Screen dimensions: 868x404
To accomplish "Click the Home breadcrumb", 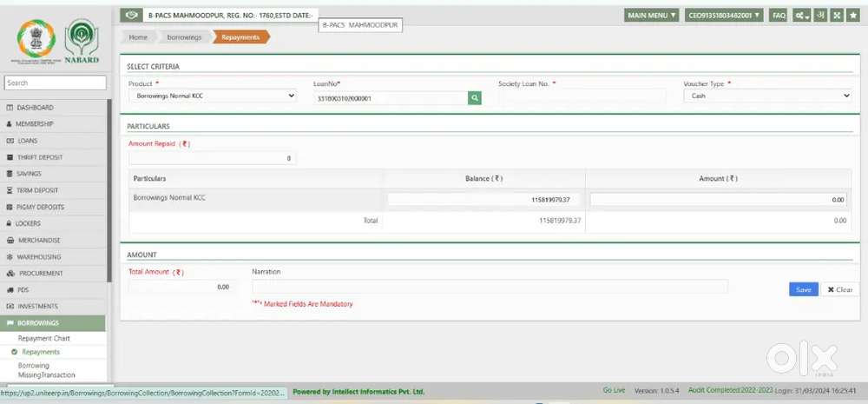I will point(138,37).
